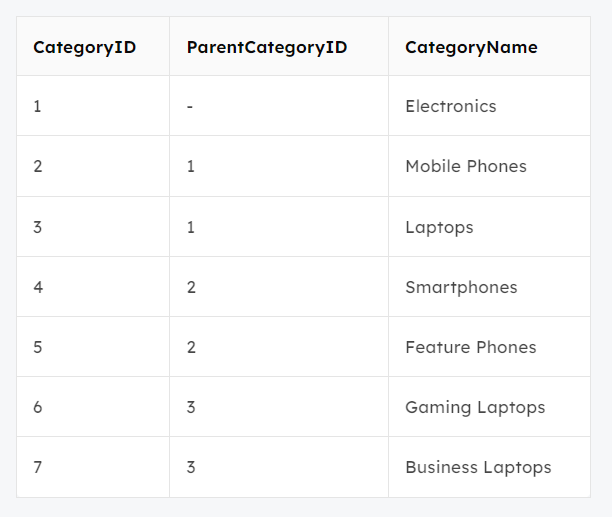Select the CategoryID value 6 cell
Image resolution: width=612 pixels, height=517 pixels.
coord(38,407)
